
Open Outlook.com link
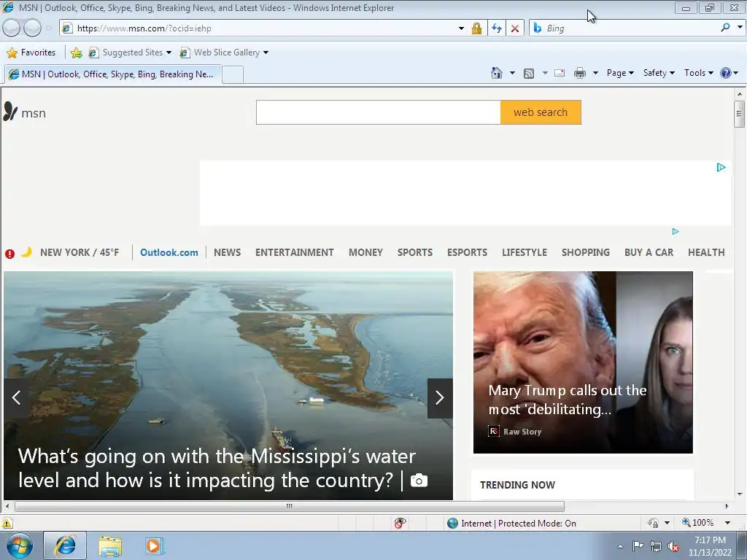tap(169, 252)
